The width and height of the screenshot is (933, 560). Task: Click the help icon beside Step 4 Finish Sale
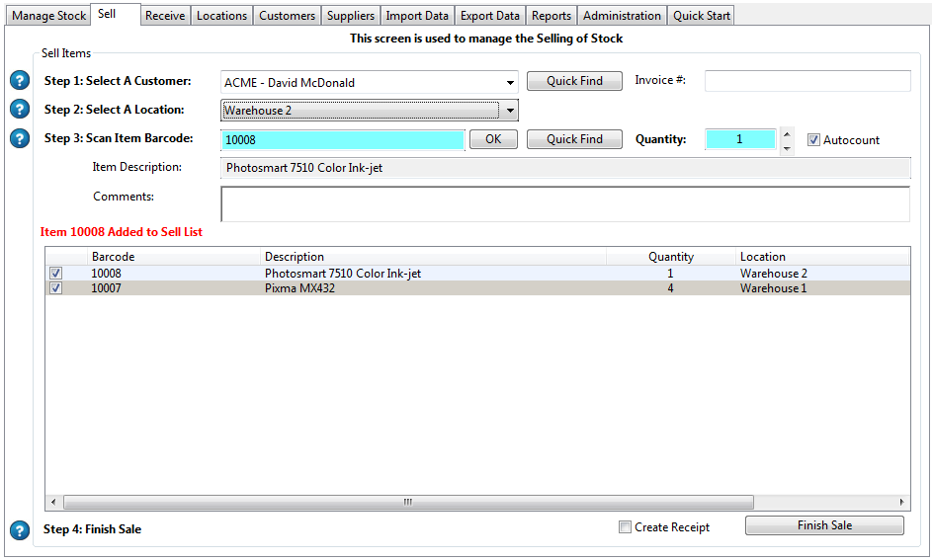(20, 530)
